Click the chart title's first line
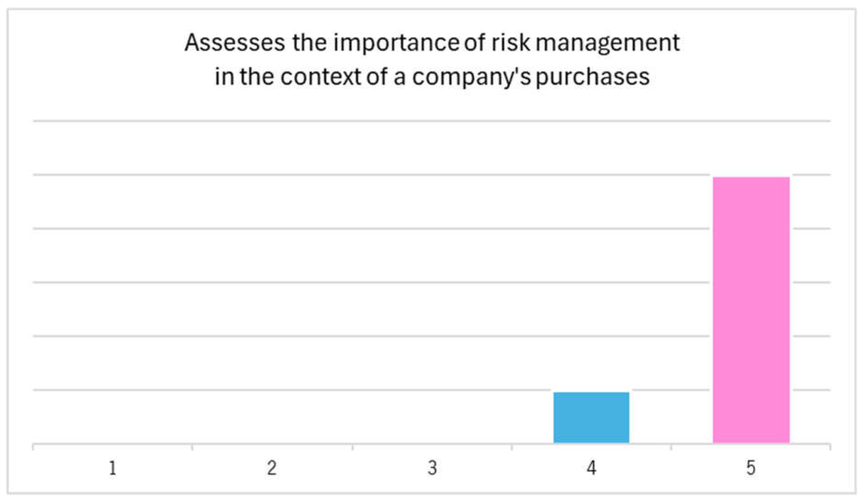This screenshot has width=864, height=504. pos(432,43)
